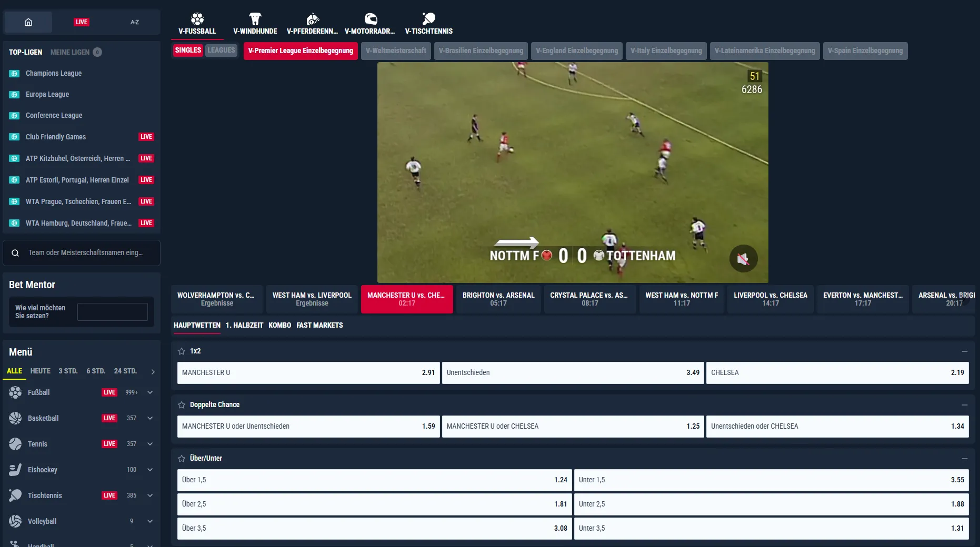Favorite the Doppelte Chance market star
This screenshot has width=980, height=547.
coord(182,405)
